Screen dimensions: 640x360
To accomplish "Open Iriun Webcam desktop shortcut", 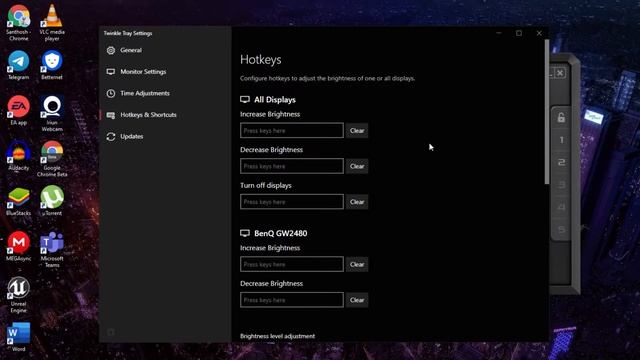I will pos(52,113).
